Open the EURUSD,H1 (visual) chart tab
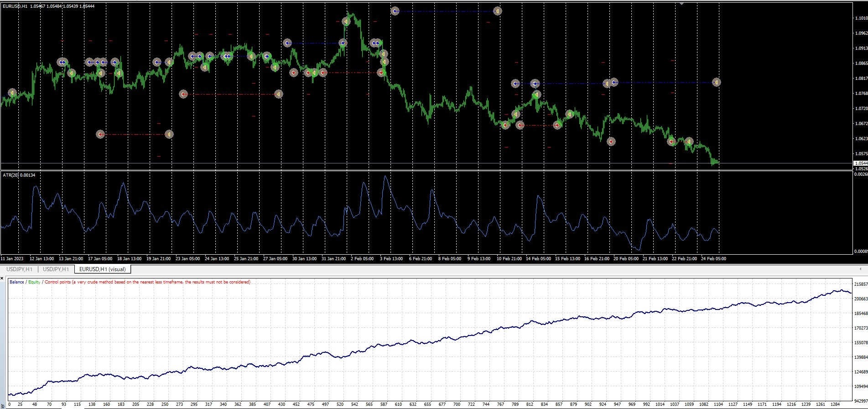Screen dimensions: 868x409 click(x=102, y=269)
